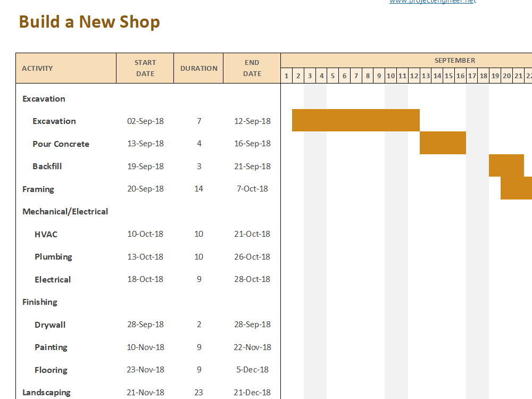The width and height of the screenshot is (532, 399).
Task: Select the Backfill activity cell
Action: (47, 166)
